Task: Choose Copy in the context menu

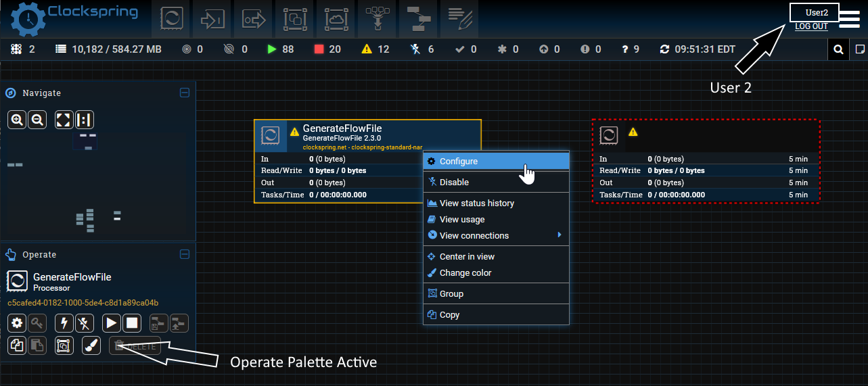Action: 496,314
